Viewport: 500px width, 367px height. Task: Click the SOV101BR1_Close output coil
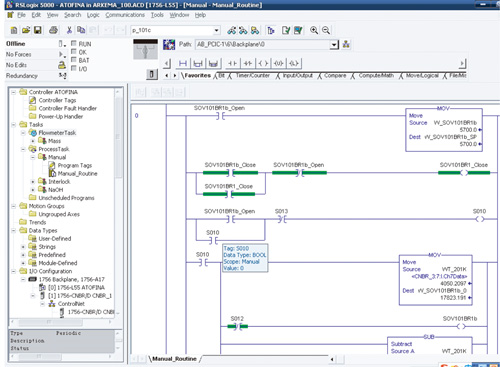(x=464, y=173)
